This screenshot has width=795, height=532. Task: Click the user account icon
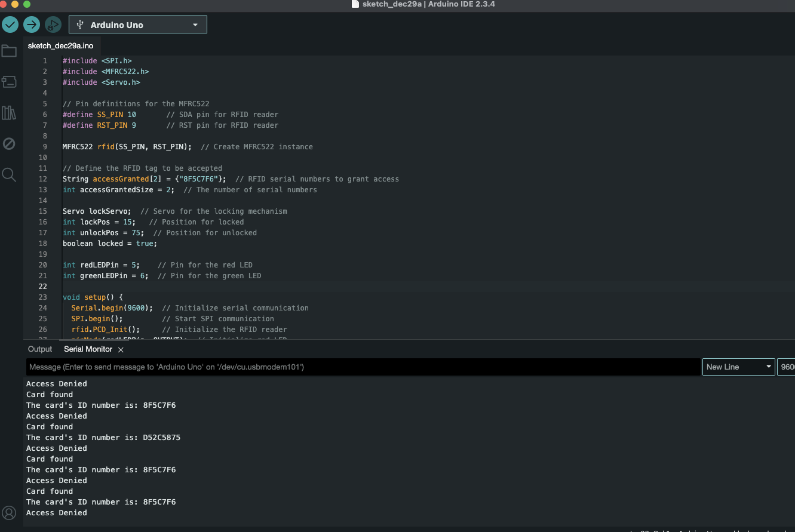[x=9, y=512]
